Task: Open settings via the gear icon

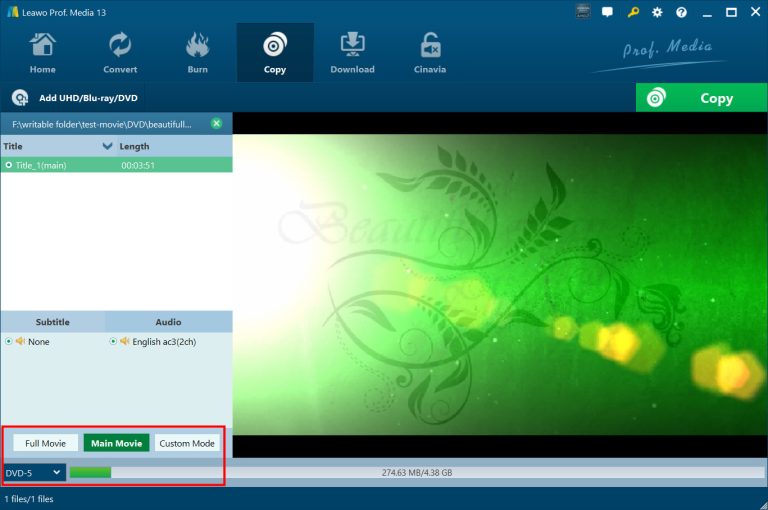Action: click(x=657, y=13)
